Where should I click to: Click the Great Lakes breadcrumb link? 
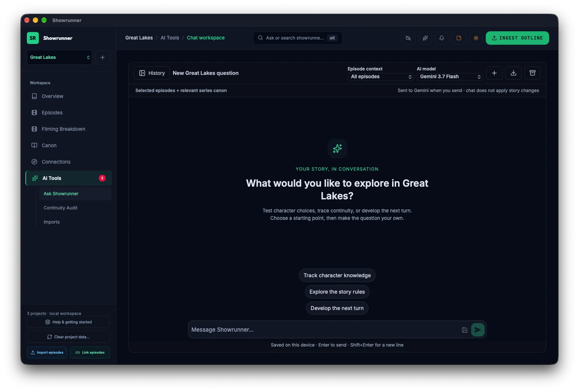[x=139, y=38]
